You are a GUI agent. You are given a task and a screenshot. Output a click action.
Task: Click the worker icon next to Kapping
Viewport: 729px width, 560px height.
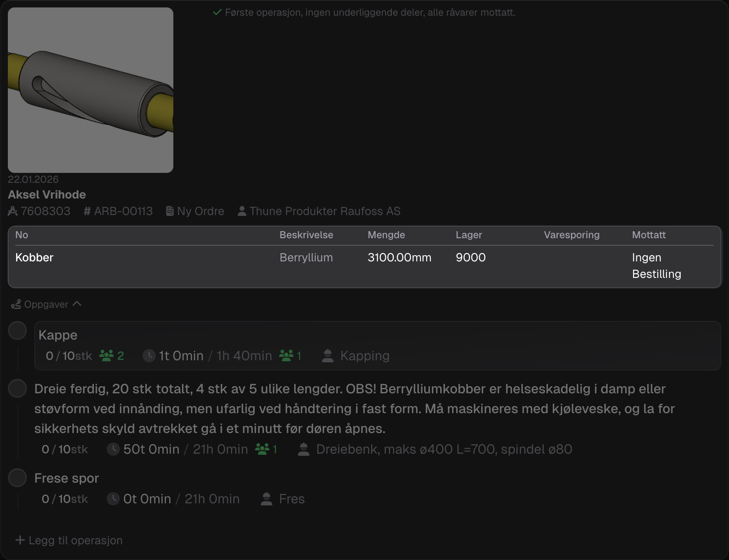tap(328, 356)
